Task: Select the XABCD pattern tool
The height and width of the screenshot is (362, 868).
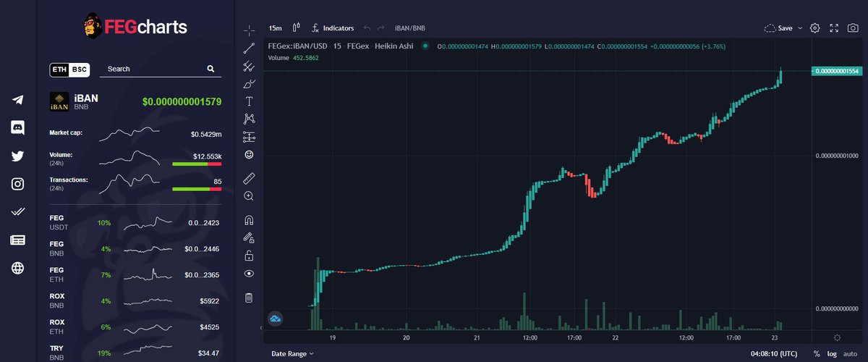Action: pyautogui.click(x=249, y=119)
